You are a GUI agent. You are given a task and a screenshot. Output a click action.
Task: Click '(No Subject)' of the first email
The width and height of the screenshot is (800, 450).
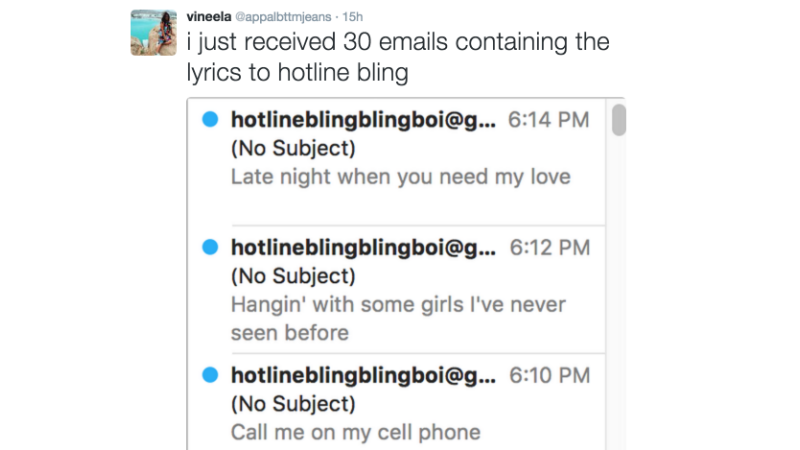[x=292, y=149]
